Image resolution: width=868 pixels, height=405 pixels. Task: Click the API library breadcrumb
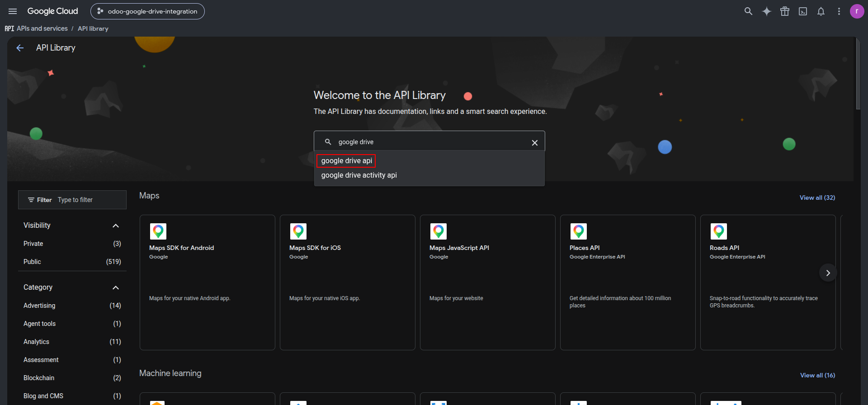pos(93,28)
